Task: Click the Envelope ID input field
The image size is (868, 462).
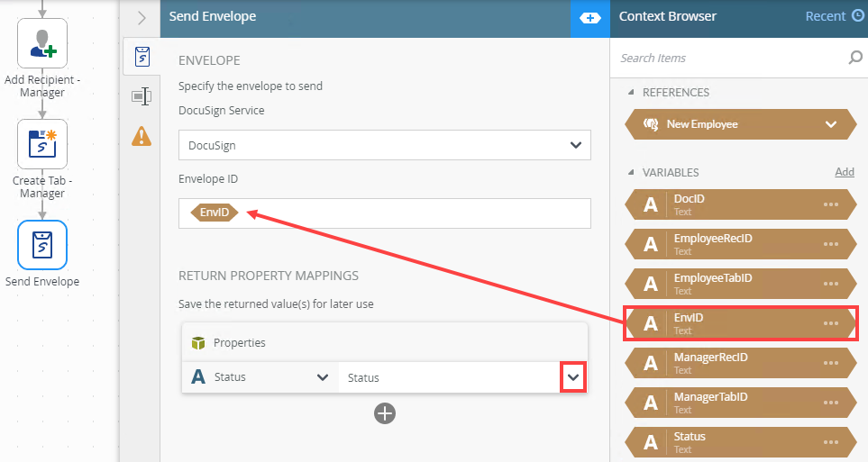Action: click(406, 213)
